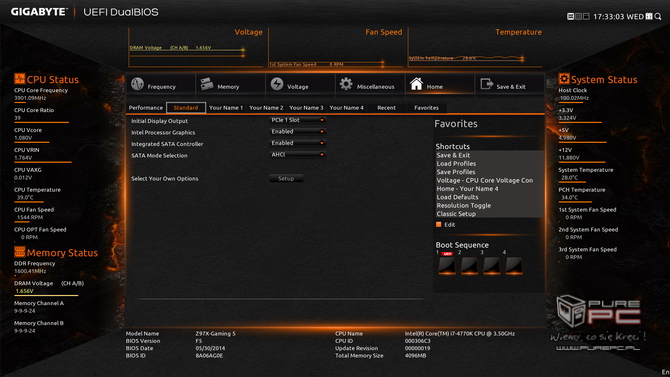
Task: Switch to the Your Name 3 tab
Action: (x=306, y=108)
